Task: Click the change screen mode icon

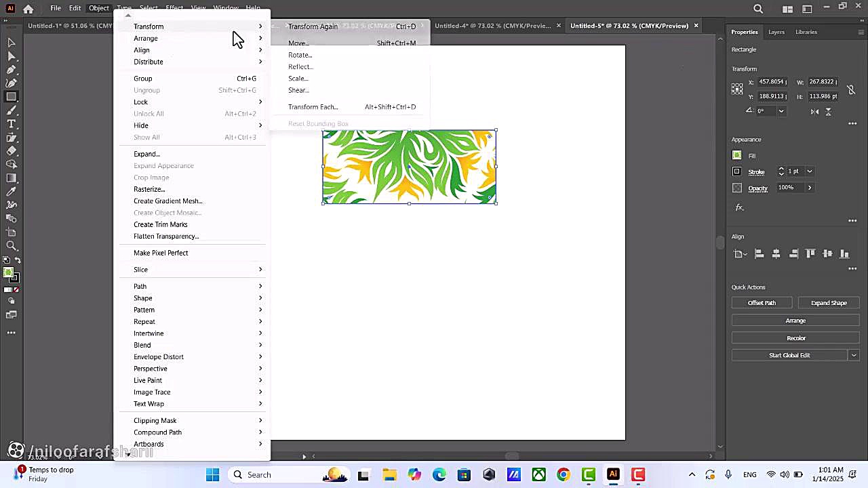Action: tap(12, 314)
